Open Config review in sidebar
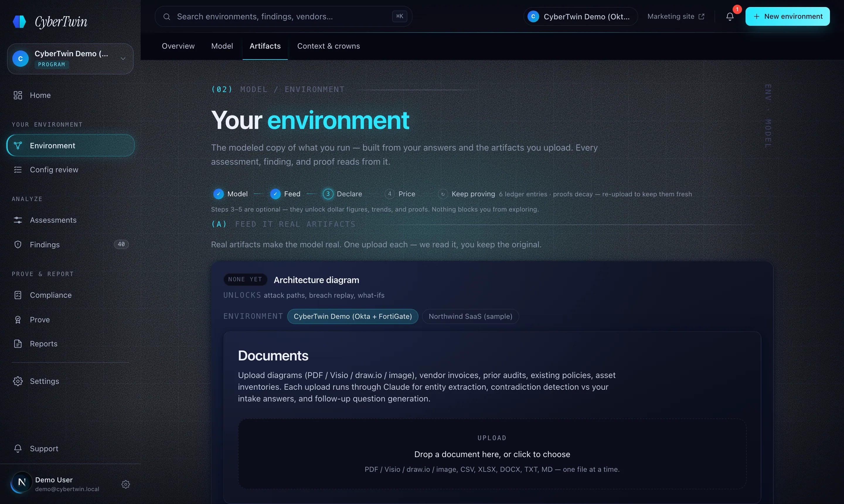Image resolution: width=844 pixels, height=504 pixels. [x=70, y=169]
